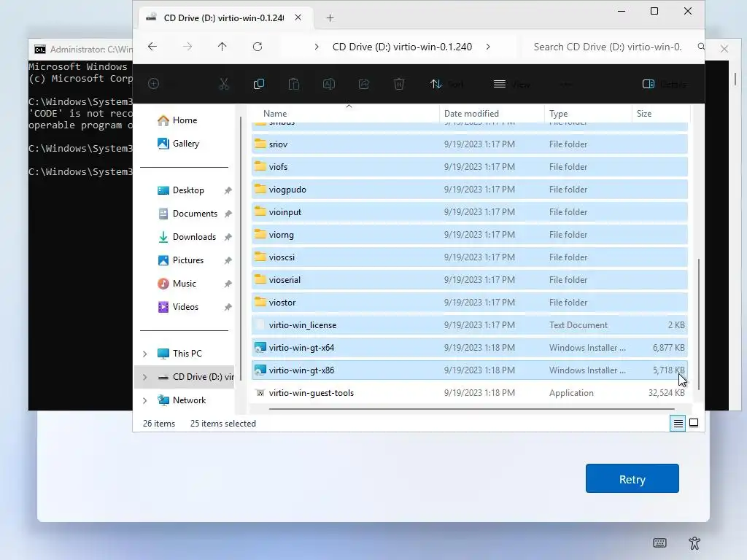Close the CD Drive (D:) tab
747x560 pixels.
pos(298,17)
